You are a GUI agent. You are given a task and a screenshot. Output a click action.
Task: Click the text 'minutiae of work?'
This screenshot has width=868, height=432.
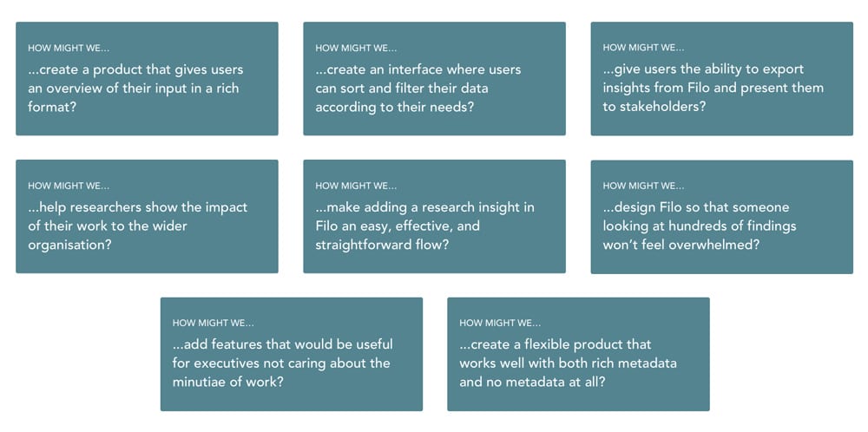[x=228, y=382]
